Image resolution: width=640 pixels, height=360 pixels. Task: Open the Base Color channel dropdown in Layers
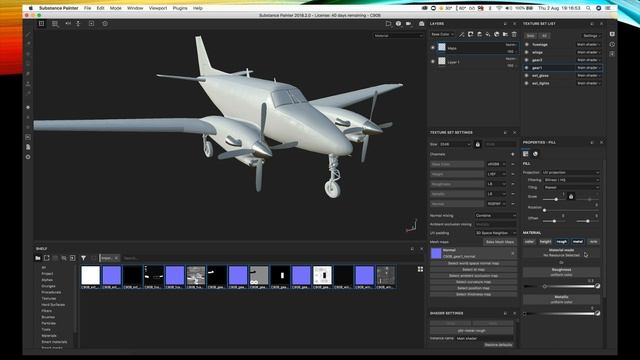(442, 34)
